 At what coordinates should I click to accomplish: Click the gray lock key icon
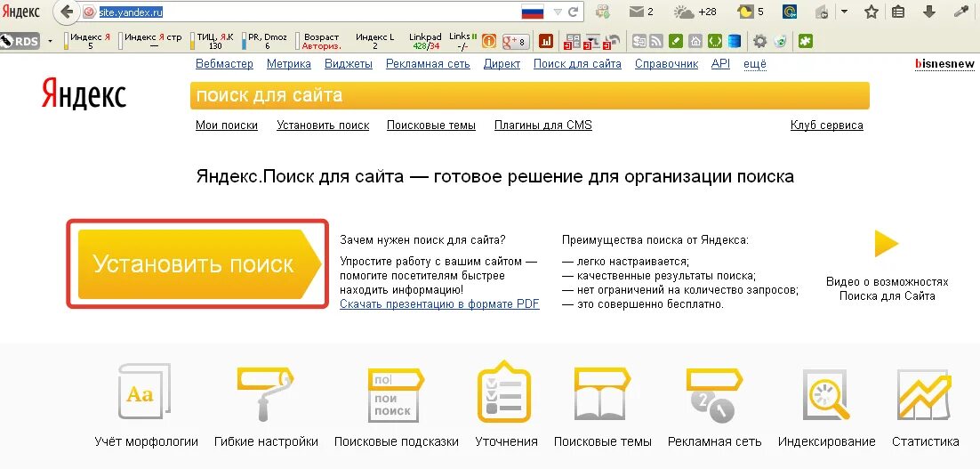[823, 12]
